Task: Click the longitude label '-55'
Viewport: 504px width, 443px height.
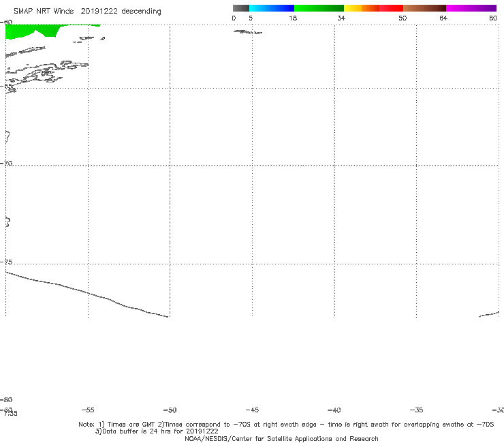Action: (x=88, y=410)
